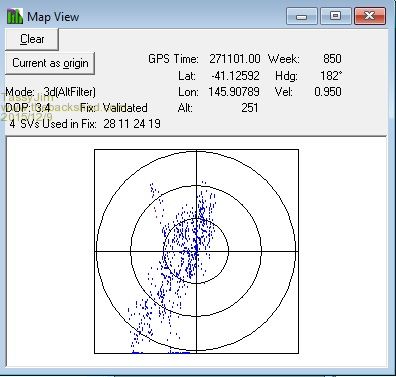Click the Vel value 0.950
Screen dimensions: 396x377
click(328, 92)
